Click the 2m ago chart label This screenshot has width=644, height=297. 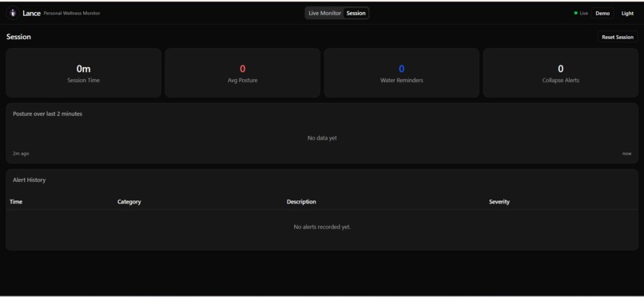[x=21, y=153]
